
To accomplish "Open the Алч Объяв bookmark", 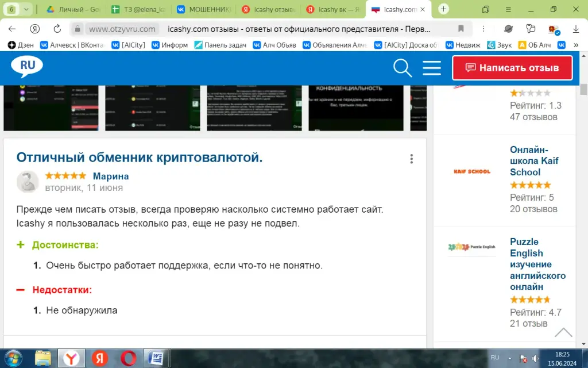I will pyautogui.click(x=274, y=45).
